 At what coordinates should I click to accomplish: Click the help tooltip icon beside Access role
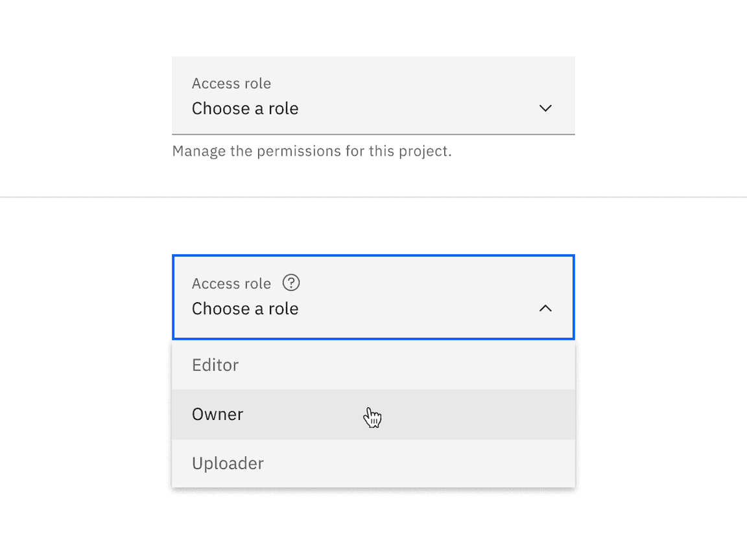pyautogui.click(x=292, y=283)
